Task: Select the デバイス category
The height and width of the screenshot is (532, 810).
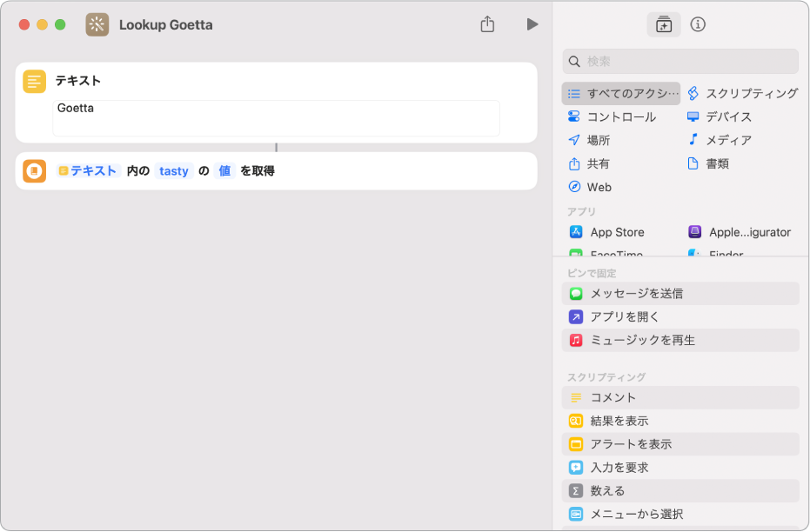Action: 719,116
